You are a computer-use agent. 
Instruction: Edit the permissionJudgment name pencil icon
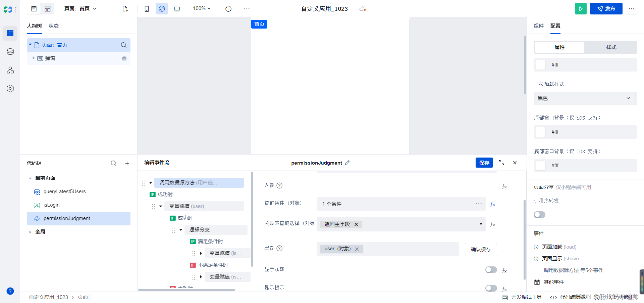click(347, 163)
